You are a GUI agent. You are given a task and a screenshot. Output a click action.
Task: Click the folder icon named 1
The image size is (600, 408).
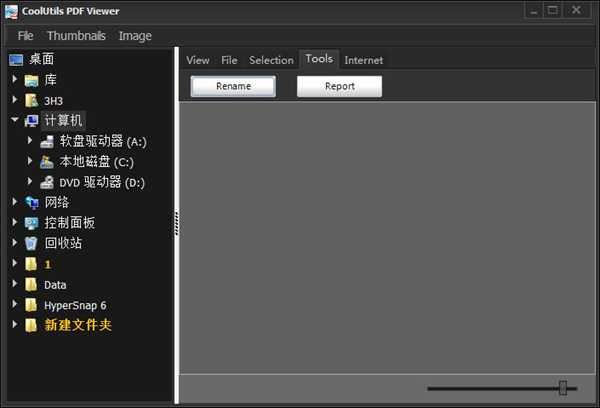(31, 264)
